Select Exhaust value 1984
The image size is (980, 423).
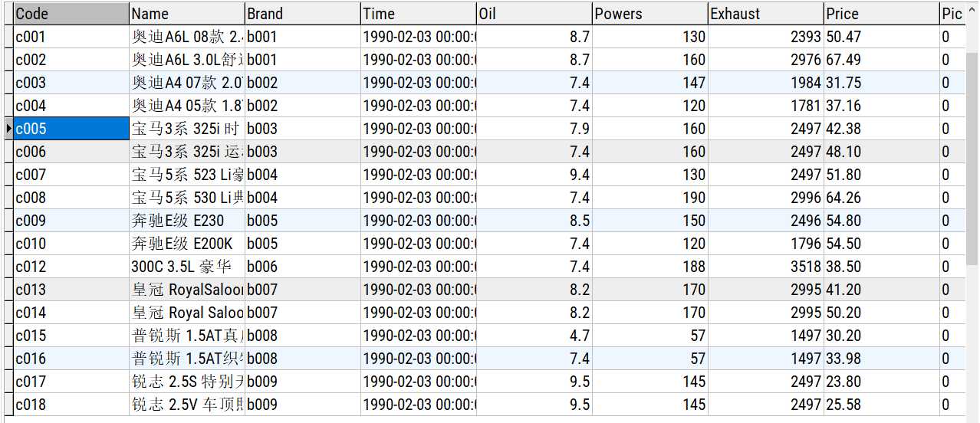pyautogui.click(x=766, y=83)
